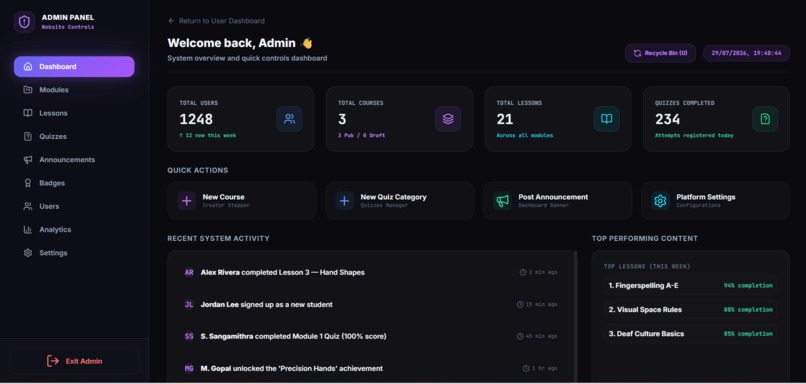Click the 94% completion value
This screenshot has width=806, height=384.
[748, 285]
